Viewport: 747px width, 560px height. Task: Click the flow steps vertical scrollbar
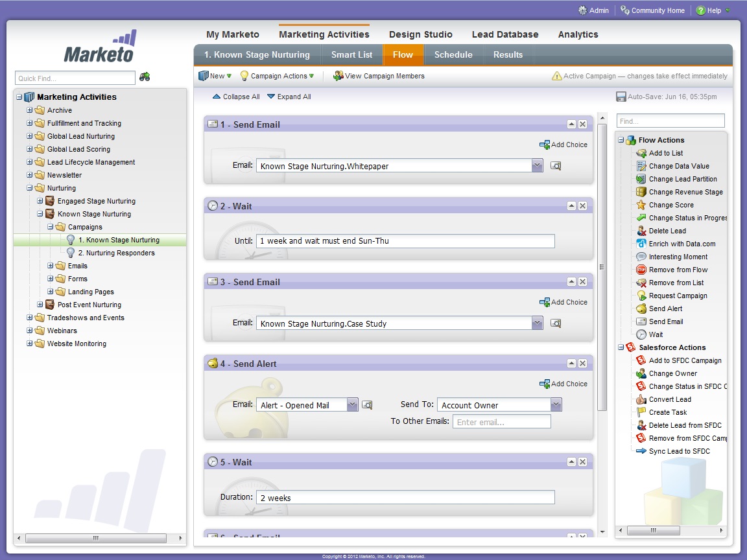coord(602,266)
